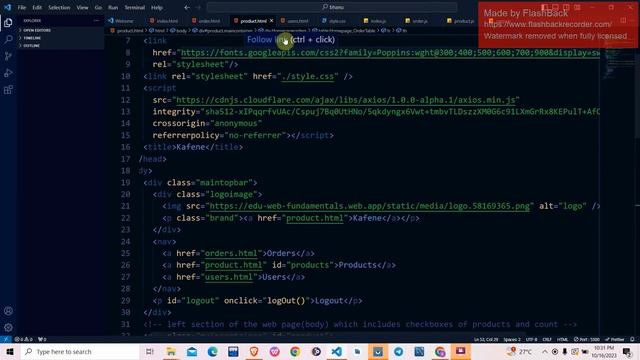This screenshot has height=360, width=640.
Task: Open the Accounts menu icon
Action: click(8, 311)
